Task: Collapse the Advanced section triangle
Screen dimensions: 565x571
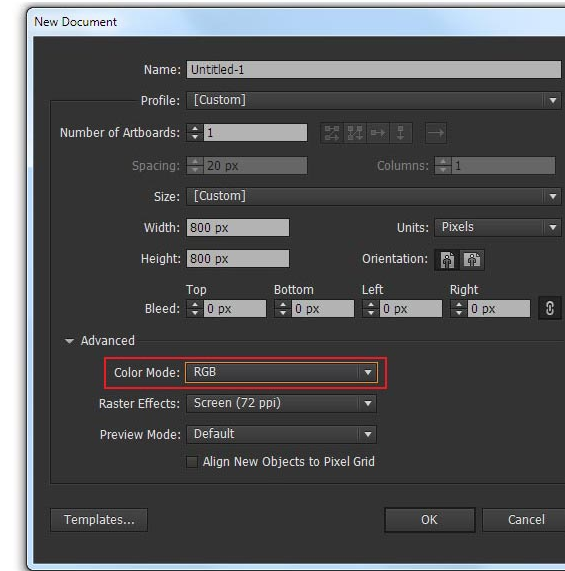Action: (x=69, y=341)
